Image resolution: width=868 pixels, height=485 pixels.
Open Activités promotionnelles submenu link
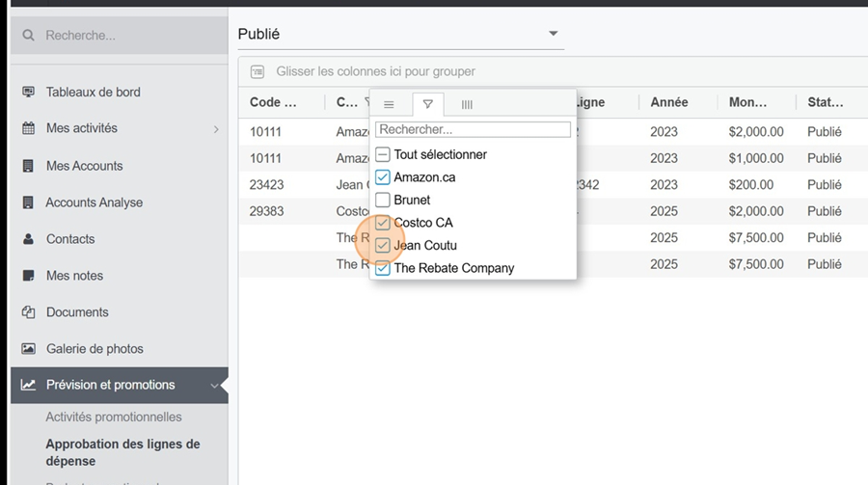pyautogui.click(x=114, y=417)
